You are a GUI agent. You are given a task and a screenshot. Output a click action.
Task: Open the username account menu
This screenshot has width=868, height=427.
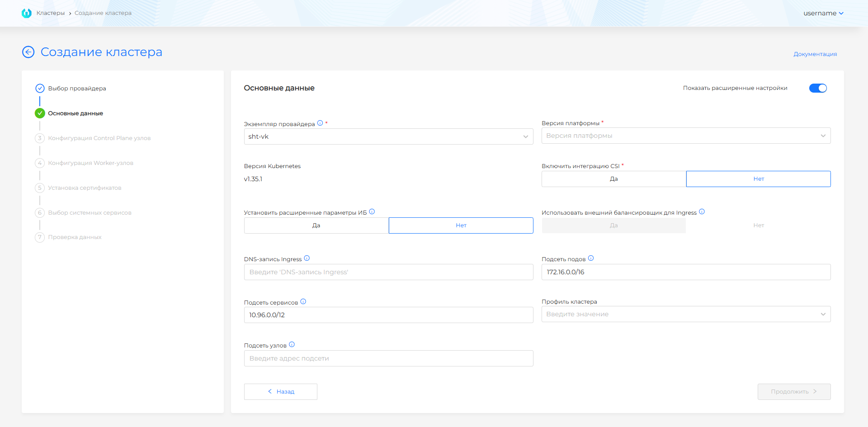(x=823, y=13)
